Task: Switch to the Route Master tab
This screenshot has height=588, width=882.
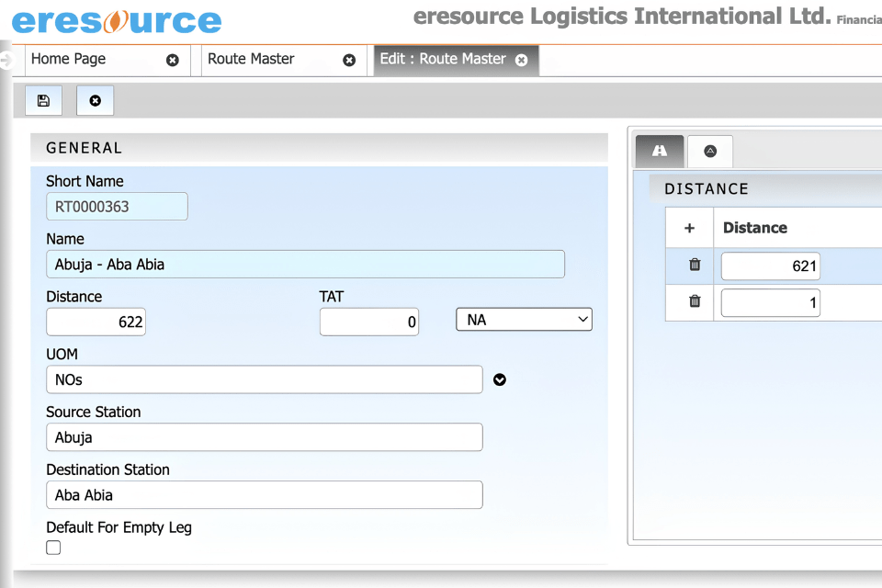Action: pyautogui.click(x=251, y=59)
